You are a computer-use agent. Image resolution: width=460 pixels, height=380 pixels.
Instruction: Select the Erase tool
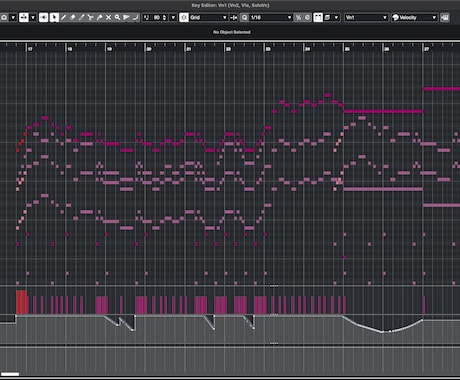72,17
